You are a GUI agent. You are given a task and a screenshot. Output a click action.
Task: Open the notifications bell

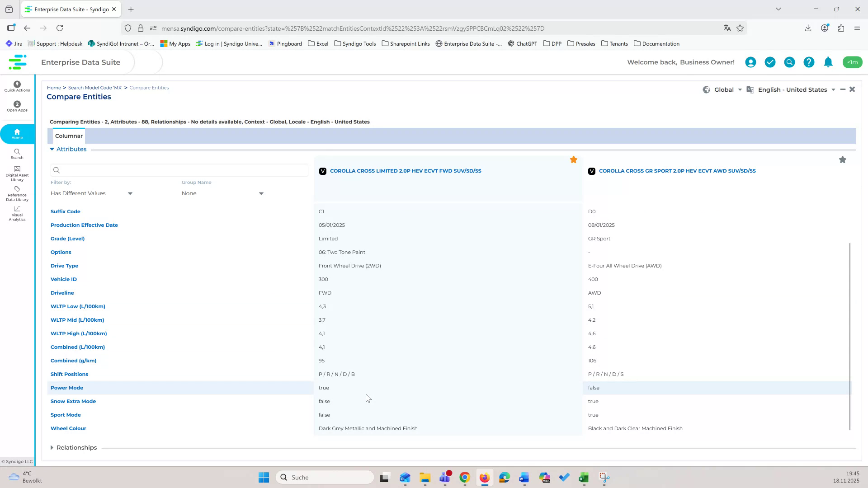828,62
